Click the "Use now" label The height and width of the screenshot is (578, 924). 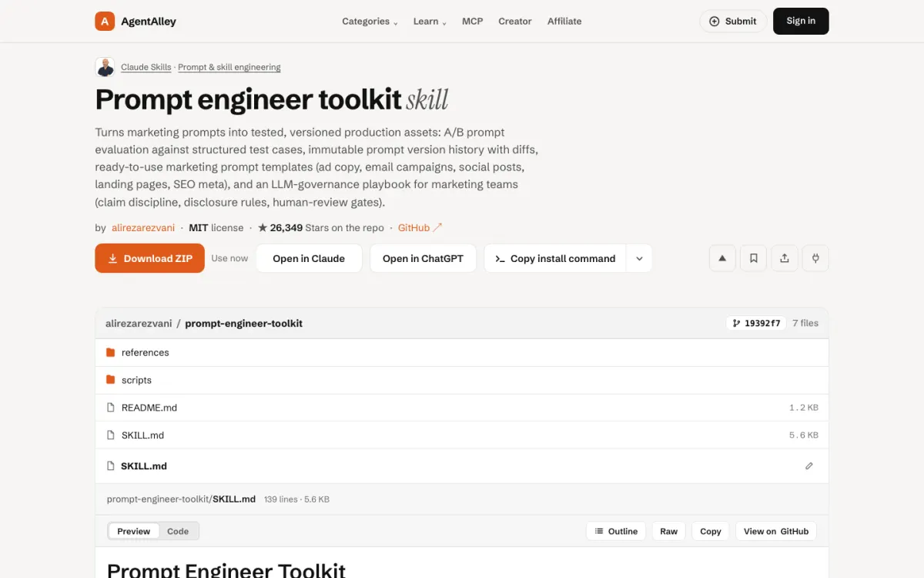(229, 258)
